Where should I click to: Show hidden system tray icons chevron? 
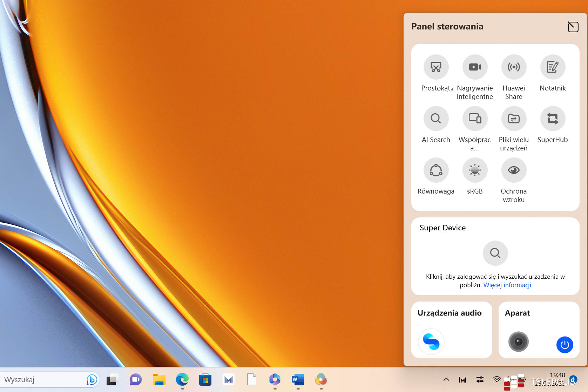point(446,379)
